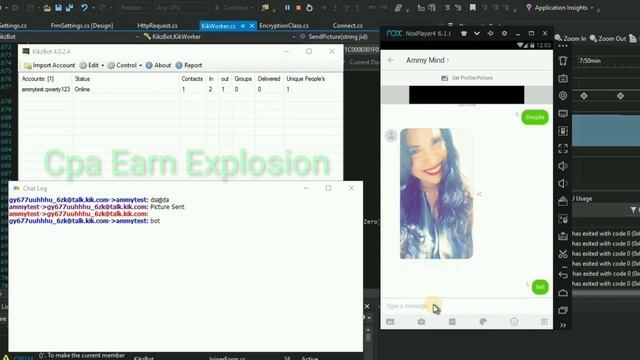Click the back arrow in Kik chat
The width and height of the screenshot is (640, 360).
coord(391,60)
